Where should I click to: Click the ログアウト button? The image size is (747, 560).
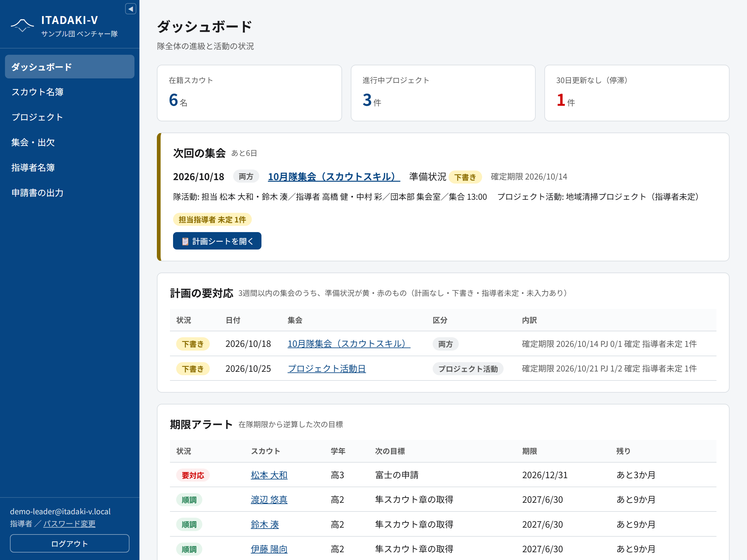tap(70, 544)
